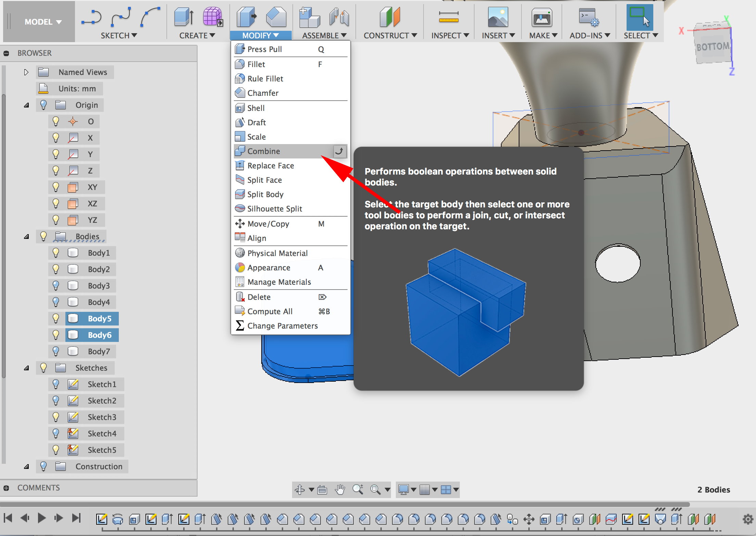756x536 pixels.
Task: Click the Scripts and Add-Ins icon
Action: (589, 17)
